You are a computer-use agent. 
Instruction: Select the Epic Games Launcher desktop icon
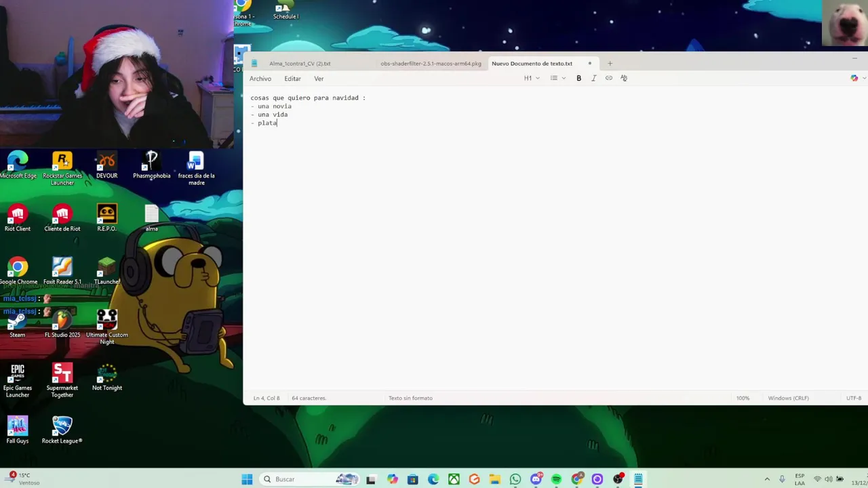click(x=18, y=380)
